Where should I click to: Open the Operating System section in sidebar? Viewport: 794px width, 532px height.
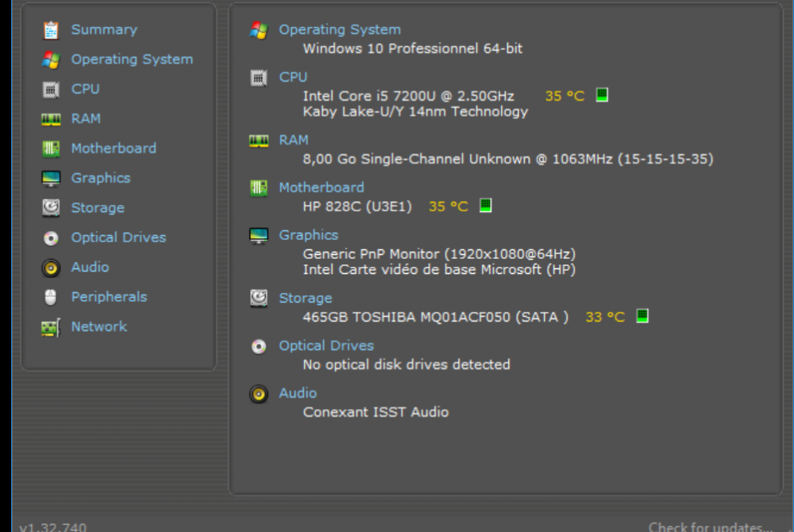click(x=132, y=60)
